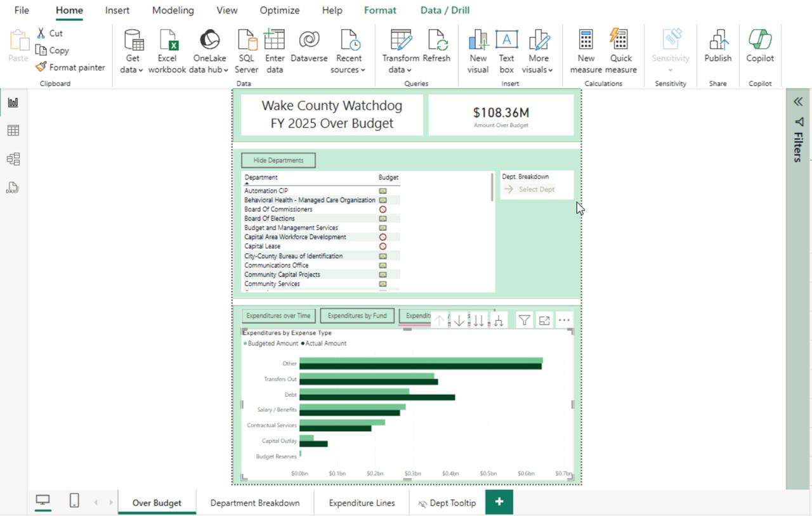Viewport: 812px width, 516px height.
Task: Click drill down arrow on the chart
Action: (x=459, y=321)
